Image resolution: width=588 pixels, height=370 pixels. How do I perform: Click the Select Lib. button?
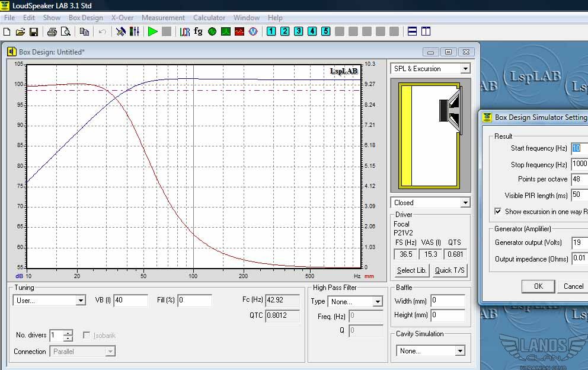pyautogui.click(x=412, y=270)
